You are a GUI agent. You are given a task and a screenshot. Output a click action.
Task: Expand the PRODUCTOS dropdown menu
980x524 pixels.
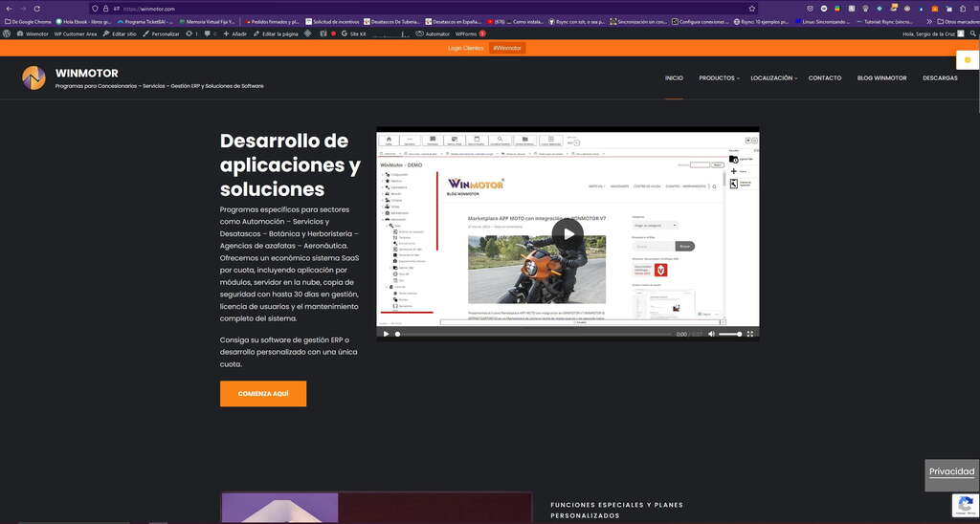[719, 78]
